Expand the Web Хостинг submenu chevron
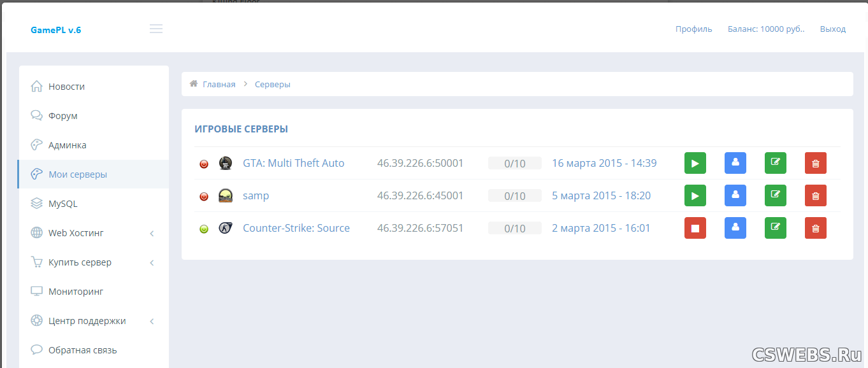Viewport: 868px width, 368px height. 152,234
